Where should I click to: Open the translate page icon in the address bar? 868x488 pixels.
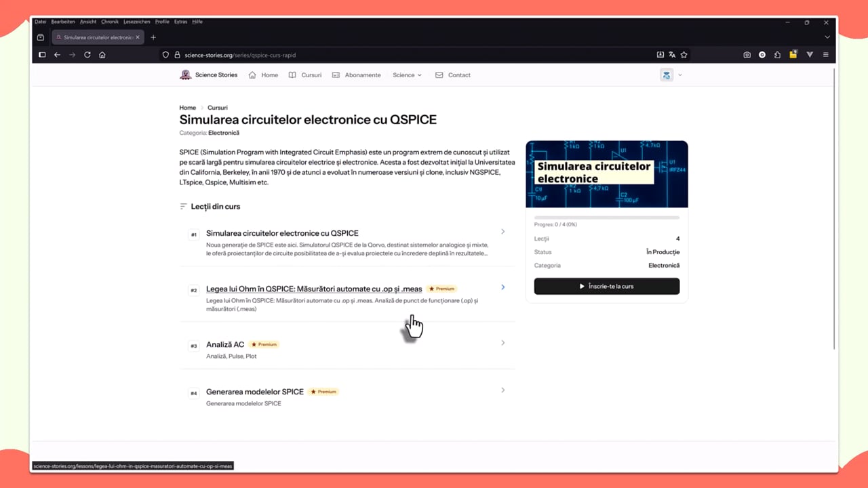(x=672, y=55)
